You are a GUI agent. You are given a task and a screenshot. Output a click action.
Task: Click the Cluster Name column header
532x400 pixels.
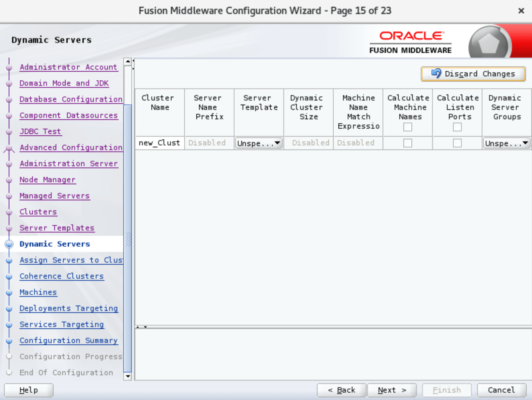click(159, 113)
